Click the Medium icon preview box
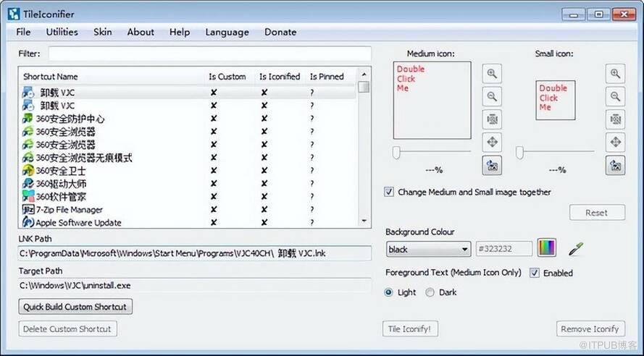This screenshot has width=644, height=356. pyautogui.click(x=432, y=101)
